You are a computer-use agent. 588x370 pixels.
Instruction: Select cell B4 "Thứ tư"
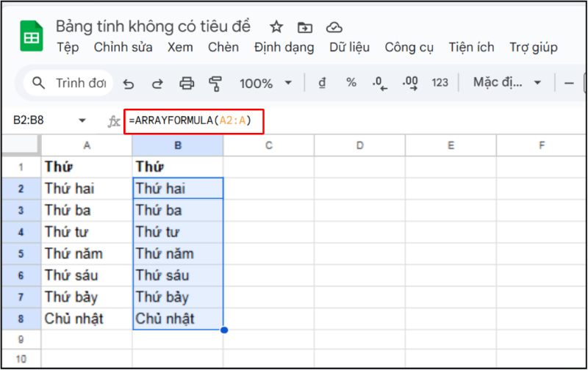coord(178,232)
